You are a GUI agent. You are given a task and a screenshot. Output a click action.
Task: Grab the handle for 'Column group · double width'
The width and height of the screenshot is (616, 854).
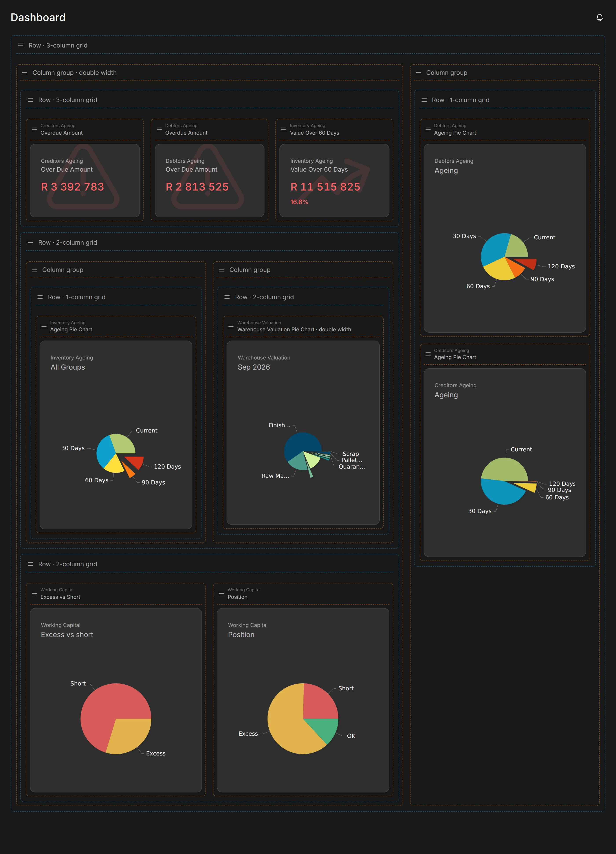tap(24, 73)
